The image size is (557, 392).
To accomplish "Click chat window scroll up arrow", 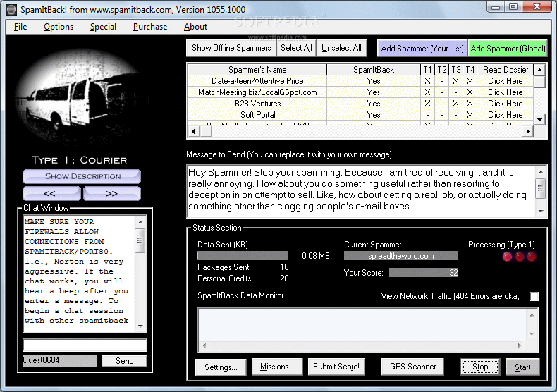I will point(140,222).
